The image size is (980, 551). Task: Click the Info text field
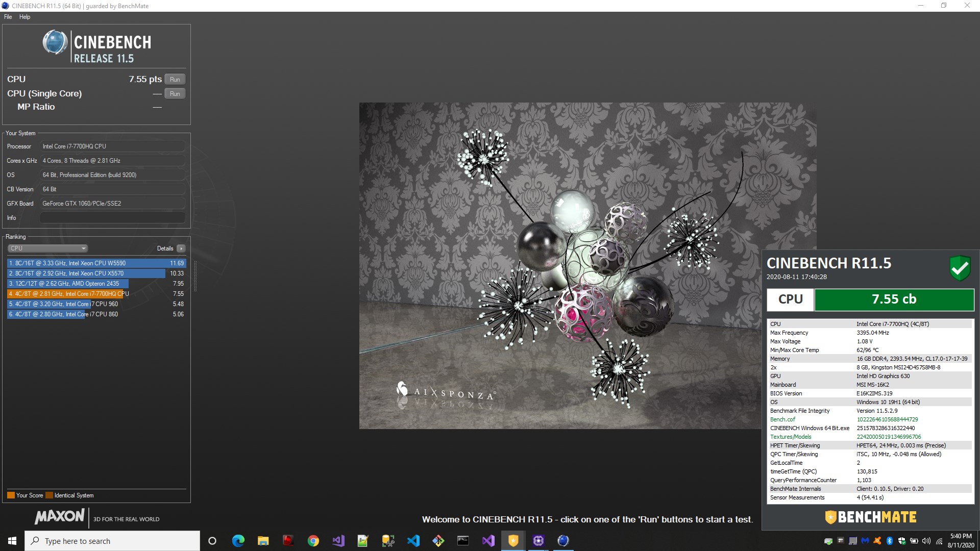112,218
